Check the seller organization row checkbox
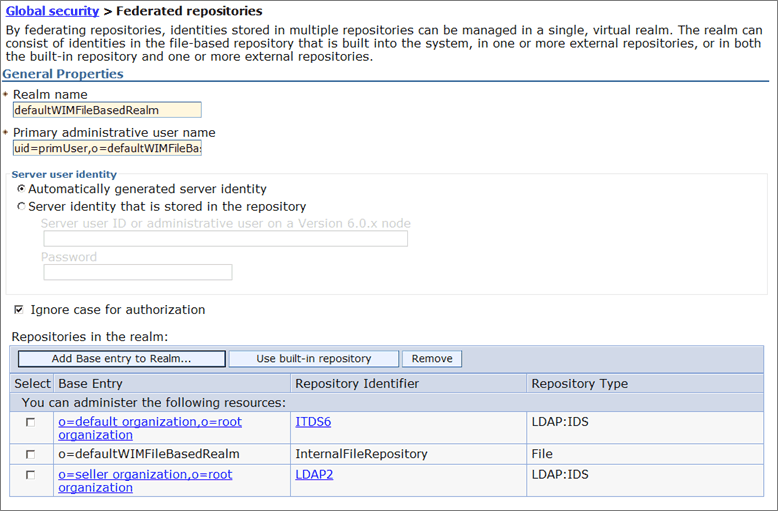 click(30, 474)
